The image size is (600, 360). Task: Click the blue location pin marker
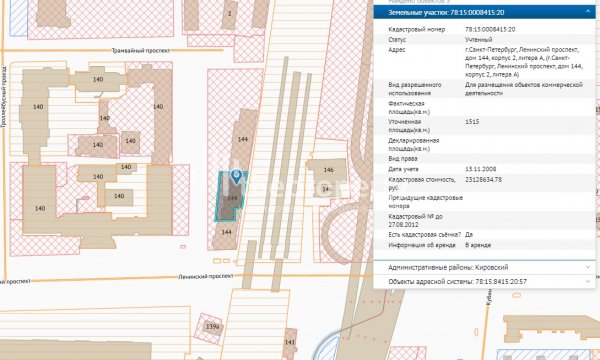(236, 177)
